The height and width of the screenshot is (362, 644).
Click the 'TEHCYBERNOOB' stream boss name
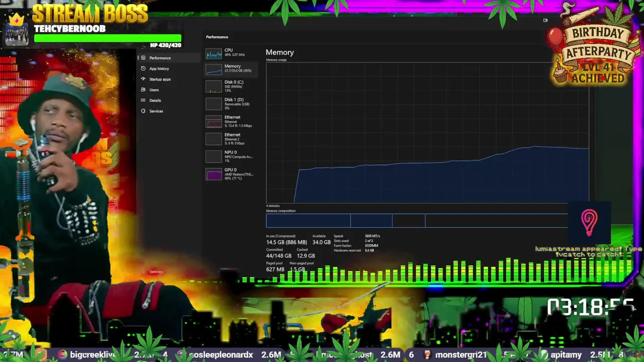[x=70, y=29]
